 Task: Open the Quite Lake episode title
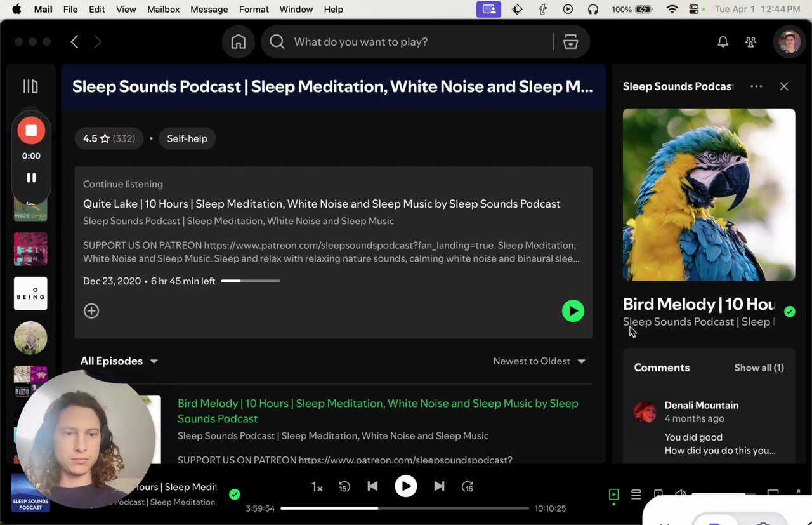(x=322, y=204)
